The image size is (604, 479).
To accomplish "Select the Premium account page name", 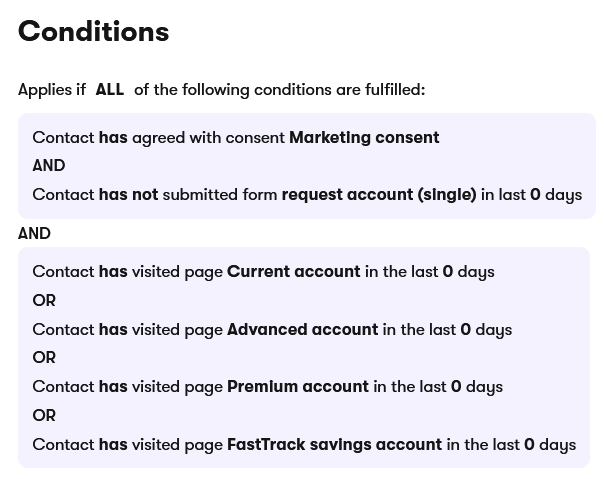I will coord(298,387).
